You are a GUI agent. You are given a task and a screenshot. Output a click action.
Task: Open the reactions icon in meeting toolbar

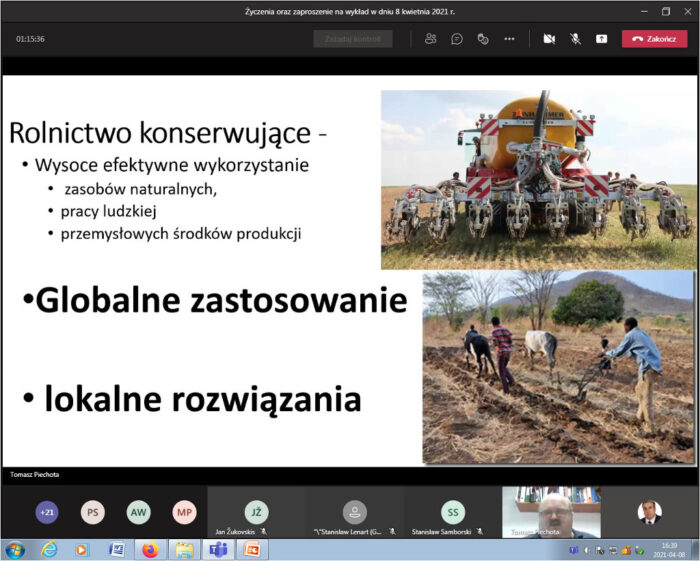482,39
